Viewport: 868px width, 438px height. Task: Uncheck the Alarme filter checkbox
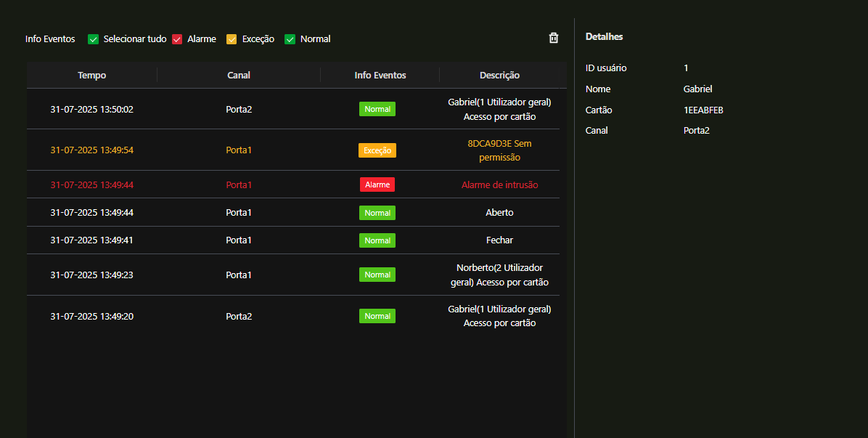(177, 39)
